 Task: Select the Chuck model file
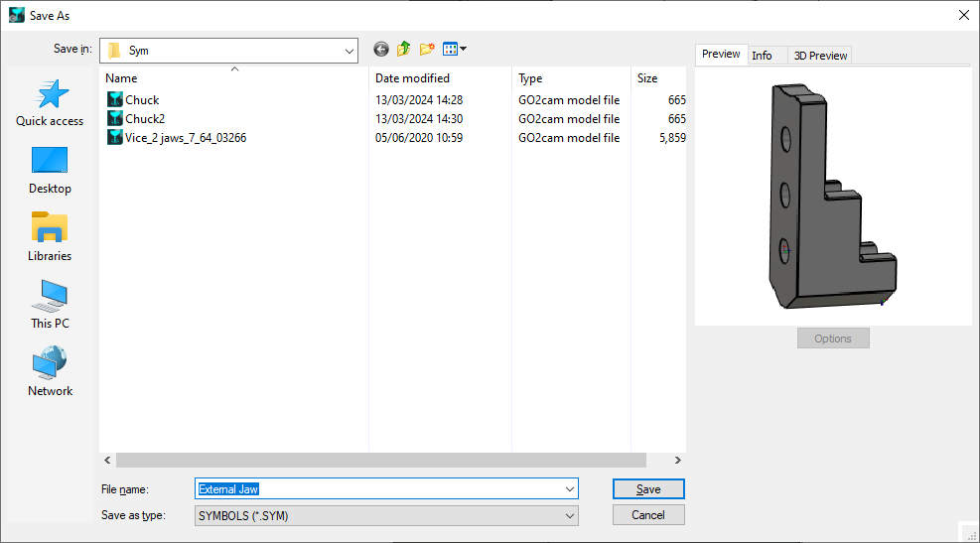pyautogui.click(x=142, y=100)
